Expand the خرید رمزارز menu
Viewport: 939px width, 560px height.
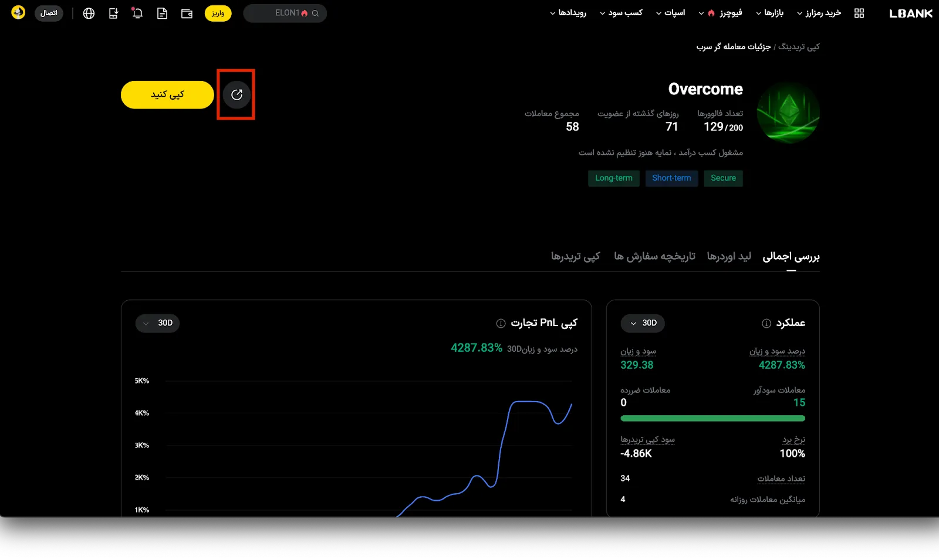(819, 13)
